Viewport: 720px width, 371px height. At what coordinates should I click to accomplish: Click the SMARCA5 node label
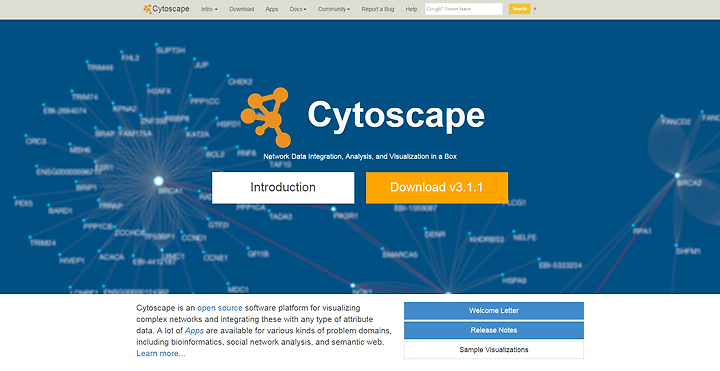click(399, 254)
